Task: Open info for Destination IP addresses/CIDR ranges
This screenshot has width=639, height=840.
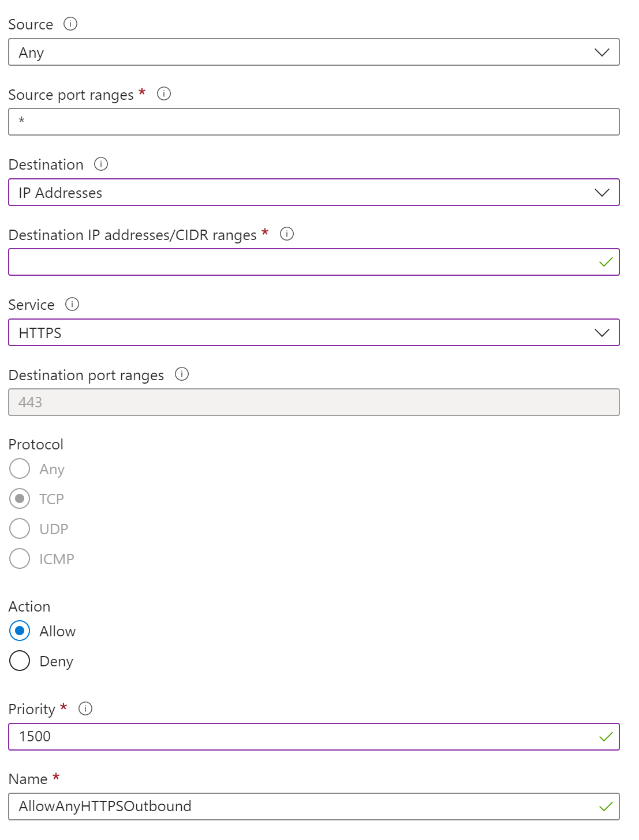Action: [287, 234]
